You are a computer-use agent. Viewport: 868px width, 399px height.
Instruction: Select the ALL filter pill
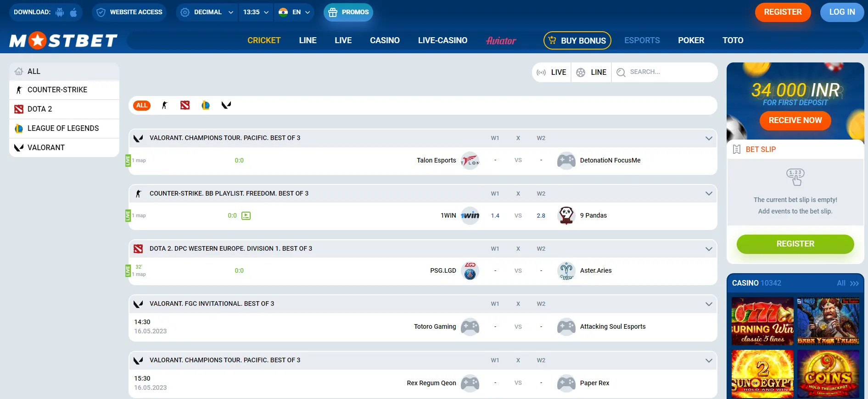tap(142, 106)
